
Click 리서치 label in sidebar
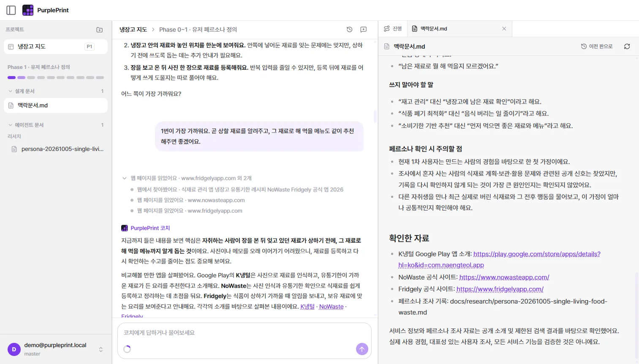14,136
